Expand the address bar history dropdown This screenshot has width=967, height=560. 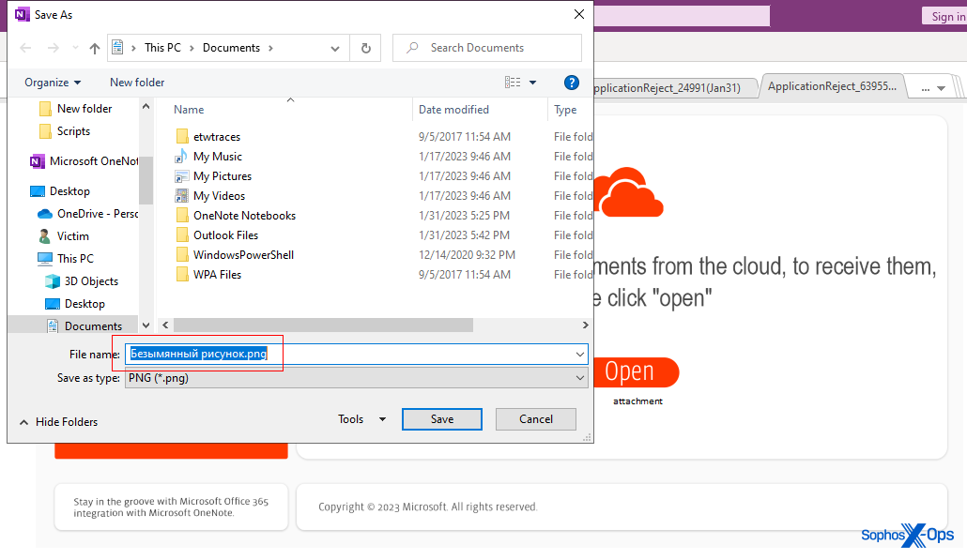coord(335,48)
